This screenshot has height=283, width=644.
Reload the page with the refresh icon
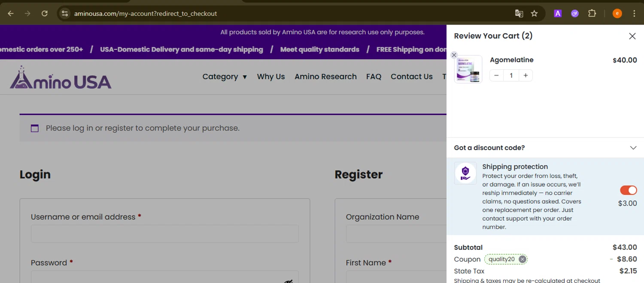click(x=45, y=13)
